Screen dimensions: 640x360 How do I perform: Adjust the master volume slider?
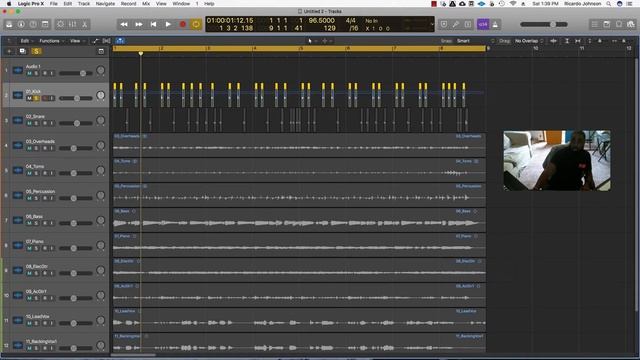click(x=544, y=24)
